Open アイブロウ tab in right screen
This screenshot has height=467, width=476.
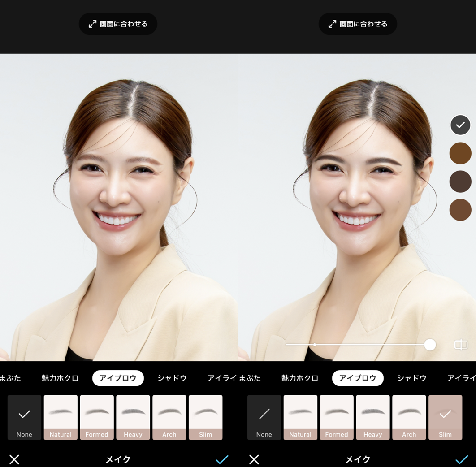358,378
